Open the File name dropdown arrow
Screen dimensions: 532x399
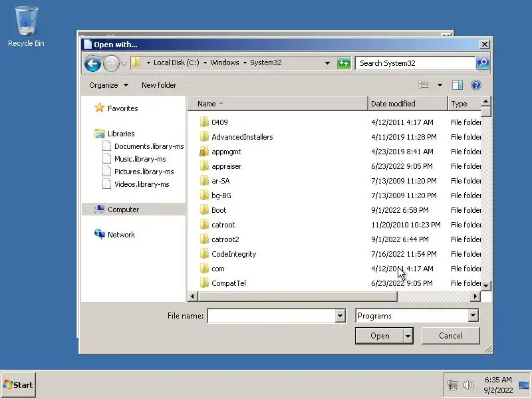340,316
